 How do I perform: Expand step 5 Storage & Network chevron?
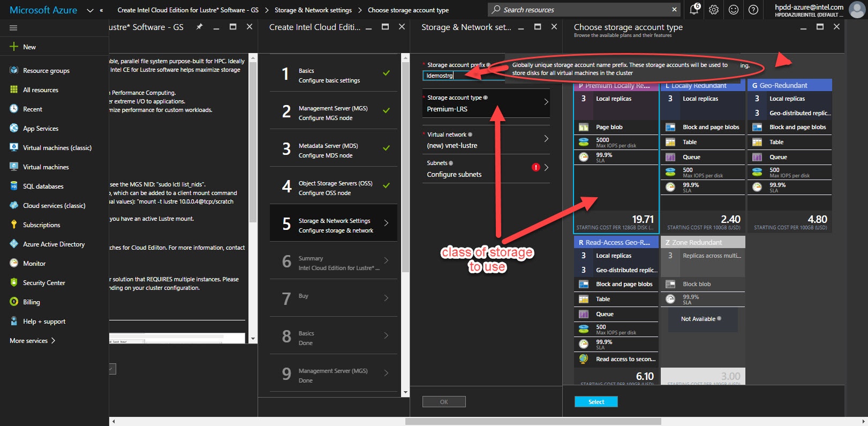coord(386,223)
